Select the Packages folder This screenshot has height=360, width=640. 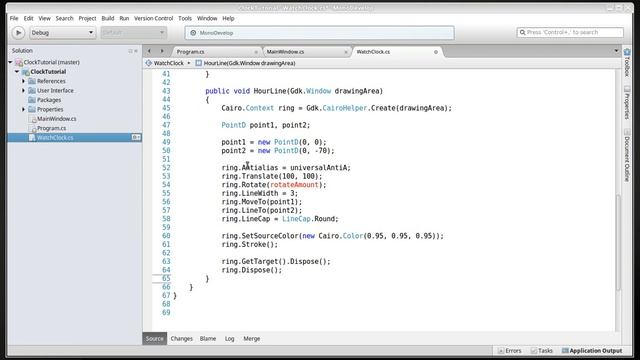[x=49, y=100]
